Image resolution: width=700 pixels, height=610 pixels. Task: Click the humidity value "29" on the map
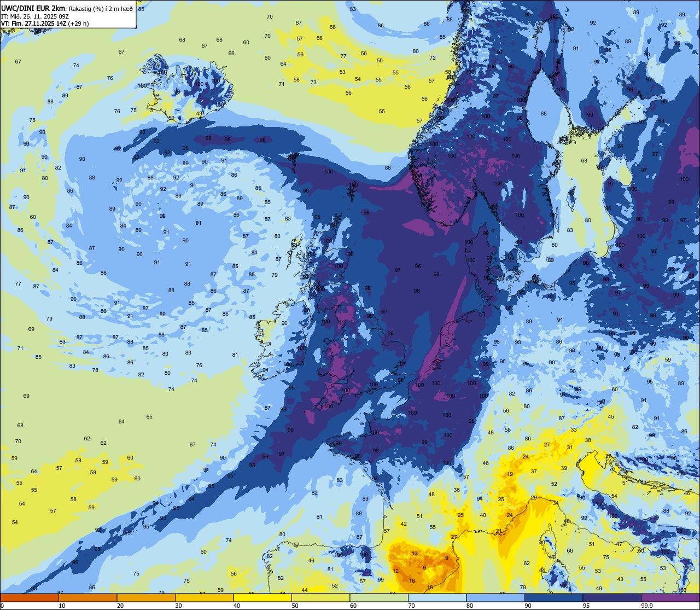tap(534, 497)
